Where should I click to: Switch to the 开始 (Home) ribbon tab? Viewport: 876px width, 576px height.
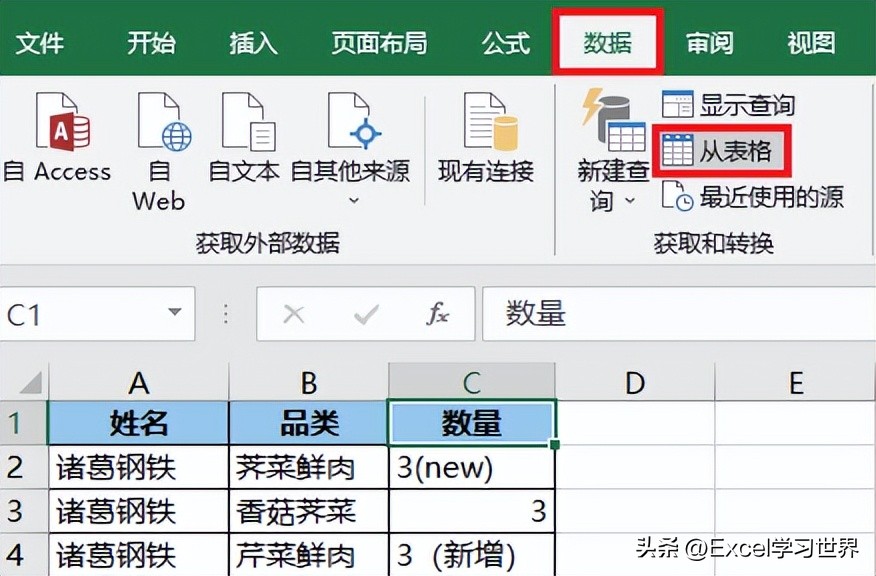(x=150, y=42)
